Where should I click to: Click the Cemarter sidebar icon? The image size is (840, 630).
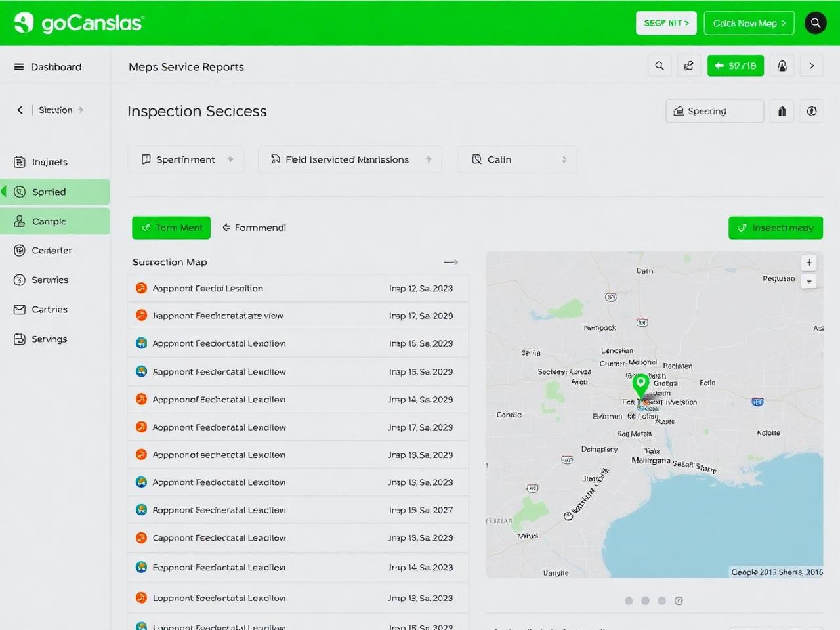[x=20, y=250]
